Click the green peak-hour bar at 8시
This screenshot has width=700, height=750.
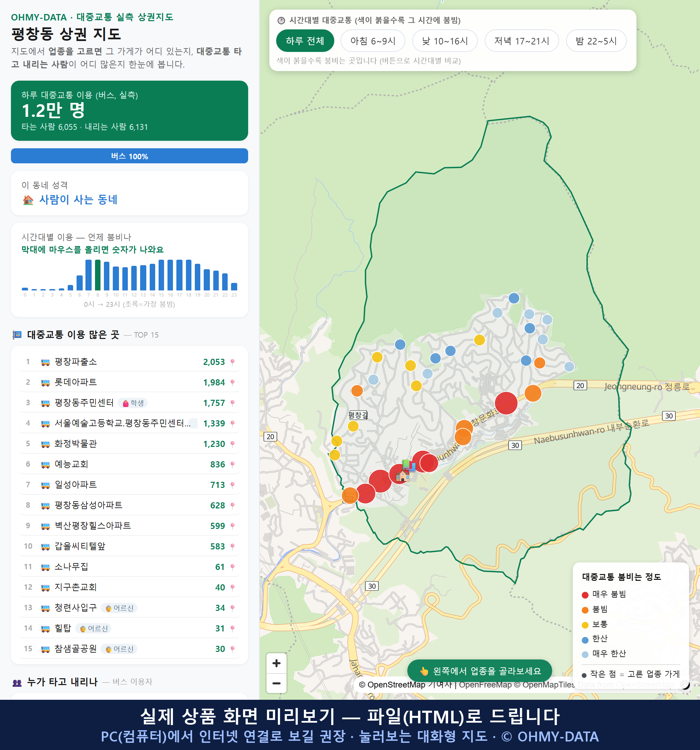coord(98,275)
